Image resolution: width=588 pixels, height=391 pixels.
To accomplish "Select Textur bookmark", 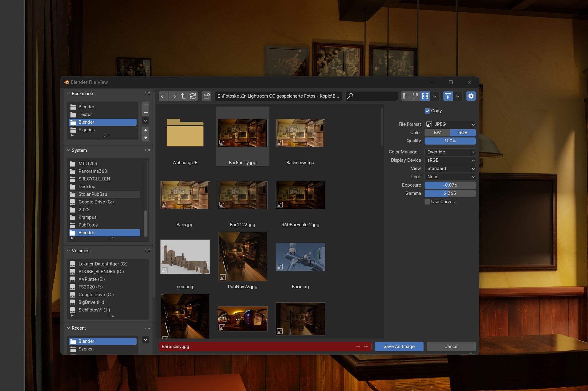I will coord(85,114).
